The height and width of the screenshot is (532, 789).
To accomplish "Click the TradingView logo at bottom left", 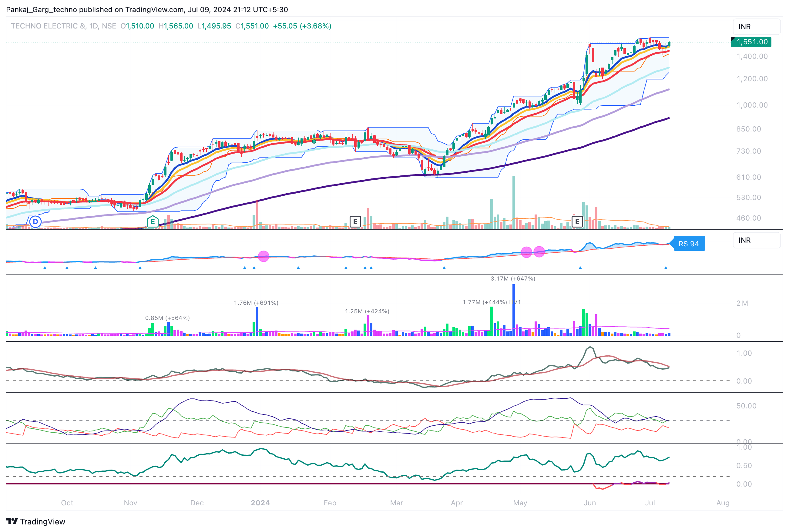I will 35,521.
